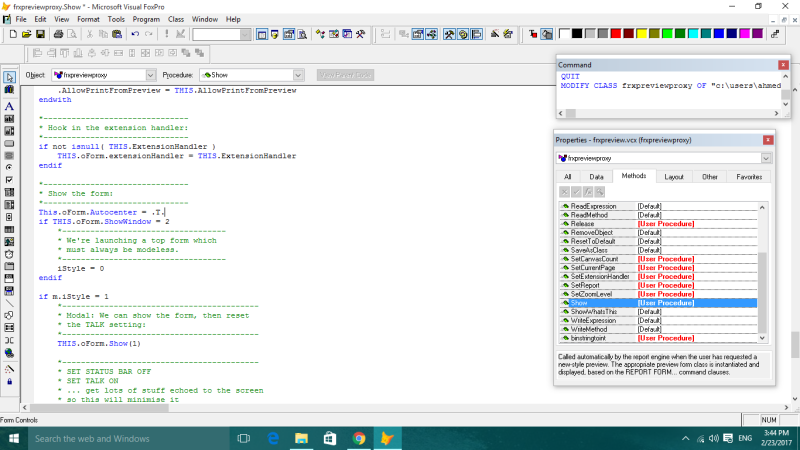The image size is (800, 450).
Task: Open the File menu
Action: click(x=21, y=19)
